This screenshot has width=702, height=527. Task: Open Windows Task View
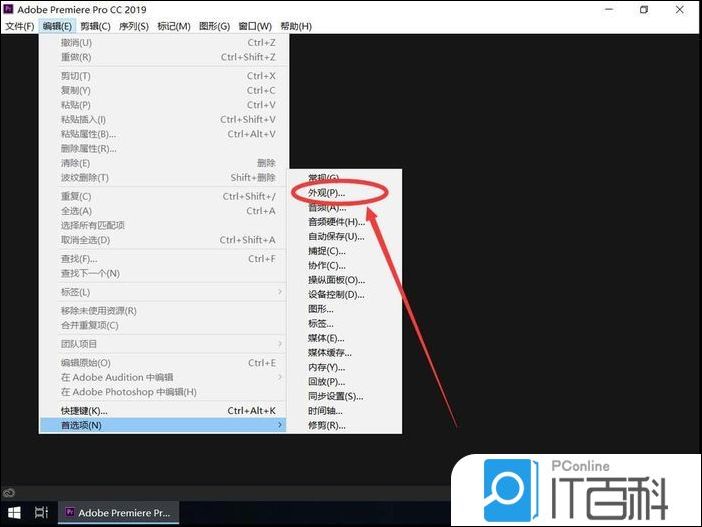click(x=41, y=513)
